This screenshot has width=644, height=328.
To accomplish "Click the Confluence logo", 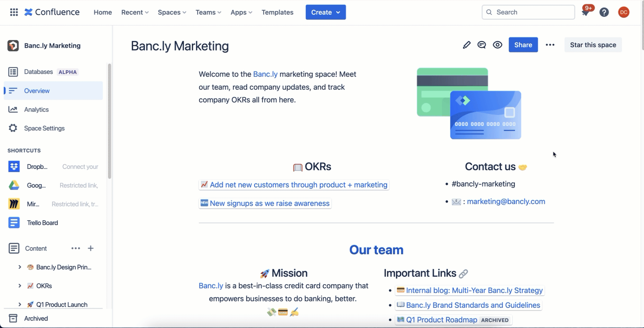I will (52, 12).
